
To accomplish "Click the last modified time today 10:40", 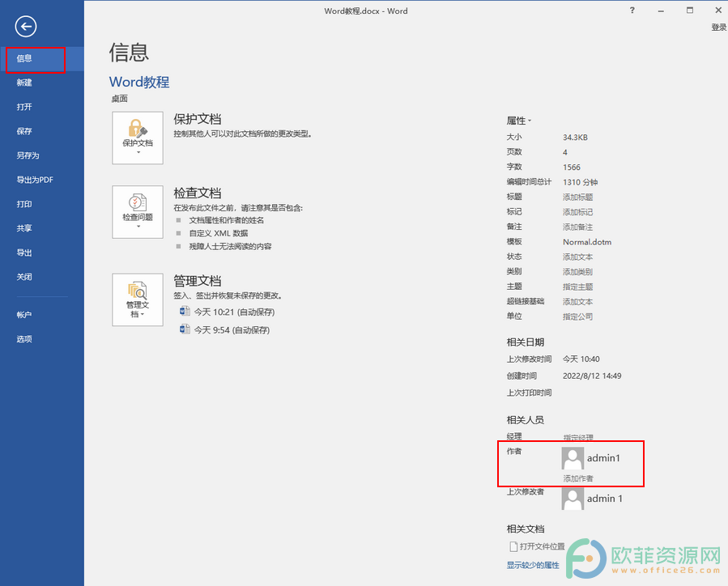I will [x=581, y=359].
